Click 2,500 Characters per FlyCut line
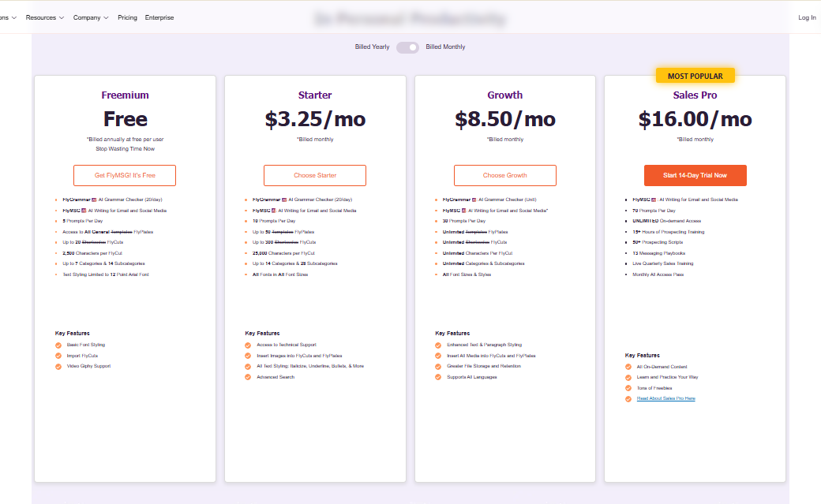The height and width of the screenshot is (504, 821). click(92, 252)
